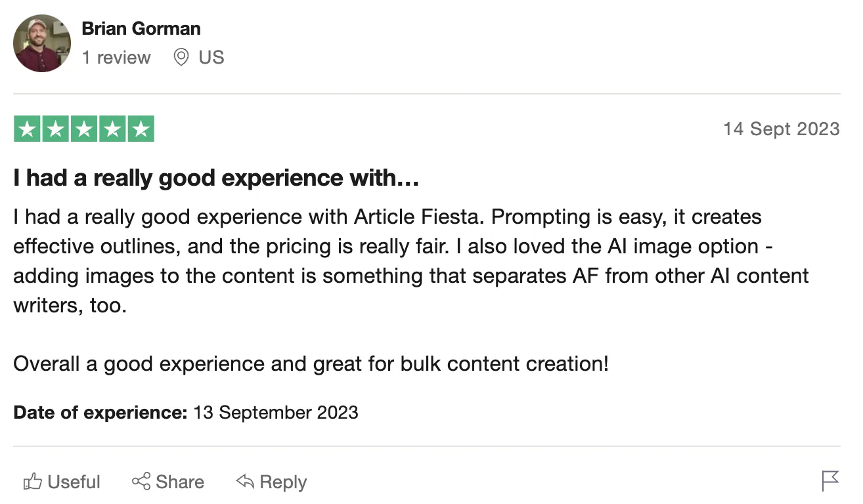
Task: Click the fifth green rating star
Action: pos(141,129)
